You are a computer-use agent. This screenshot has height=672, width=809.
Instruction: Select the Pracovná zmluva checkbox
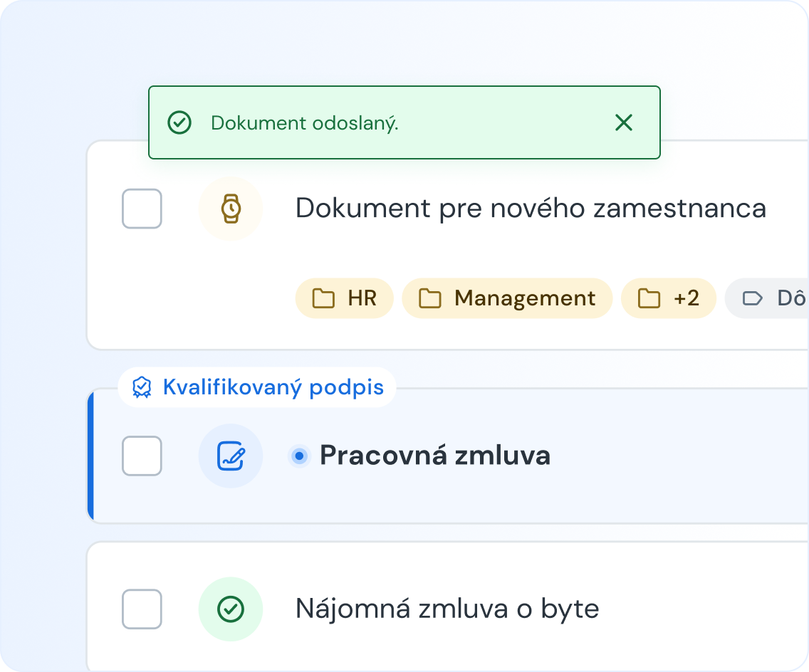(142, 456)
